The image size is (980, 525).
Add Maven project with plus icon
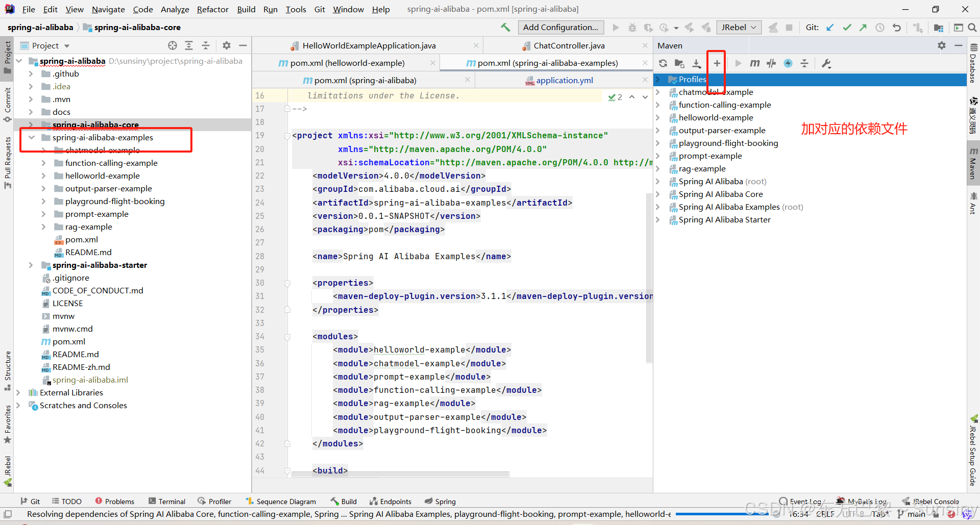click(x=717, y=63)
